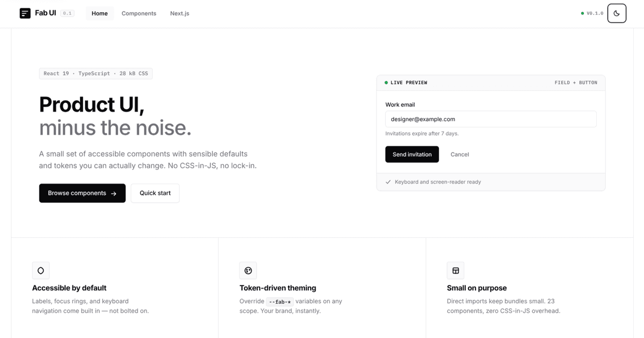Click the Token-driven theming heading

click(x=278, y=288)
